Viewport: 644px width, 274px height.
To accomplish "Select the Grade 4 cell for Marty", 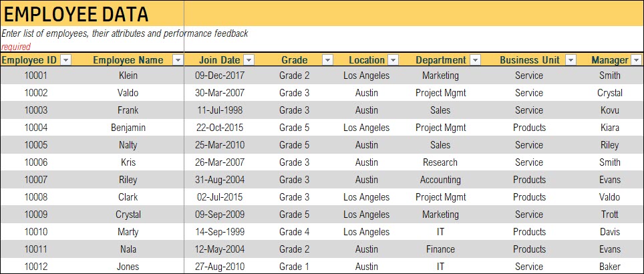I will point(294,232).
